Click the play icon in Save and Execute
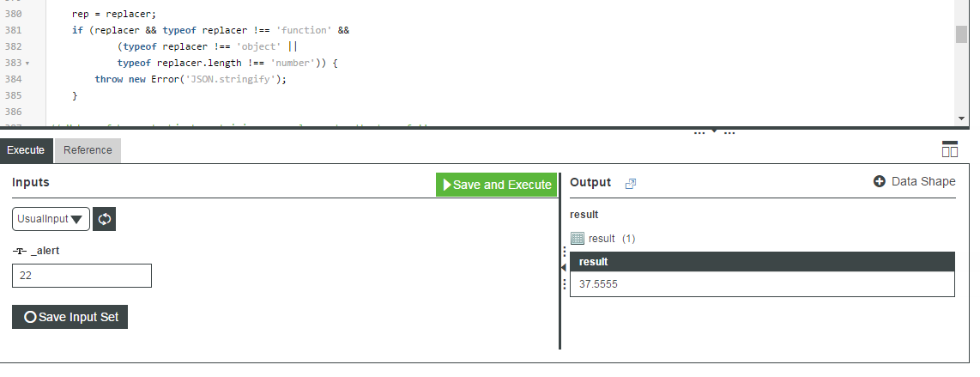The image size is (980, 377). pyautogui.click(x=447, y=185)
